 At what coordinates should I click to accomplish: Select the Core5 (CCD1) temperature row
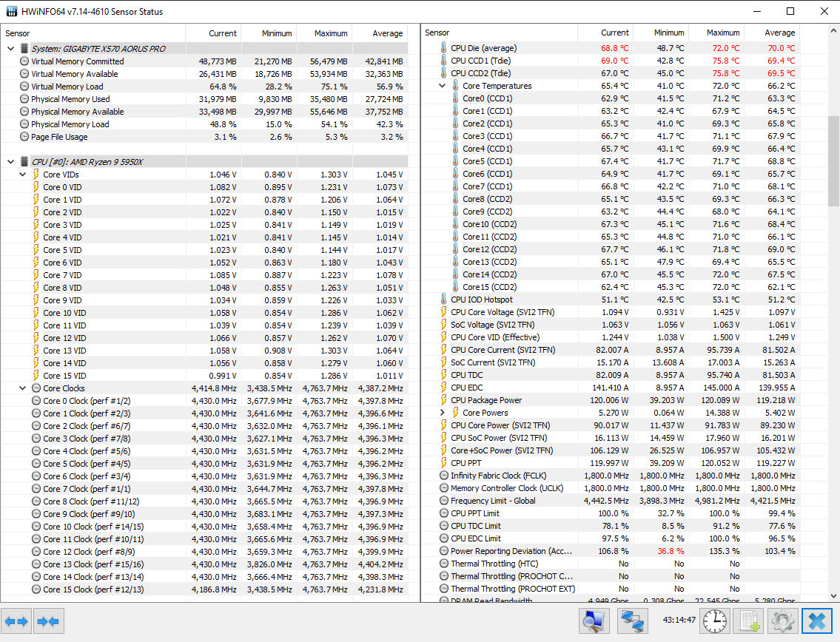coord(611,161)
